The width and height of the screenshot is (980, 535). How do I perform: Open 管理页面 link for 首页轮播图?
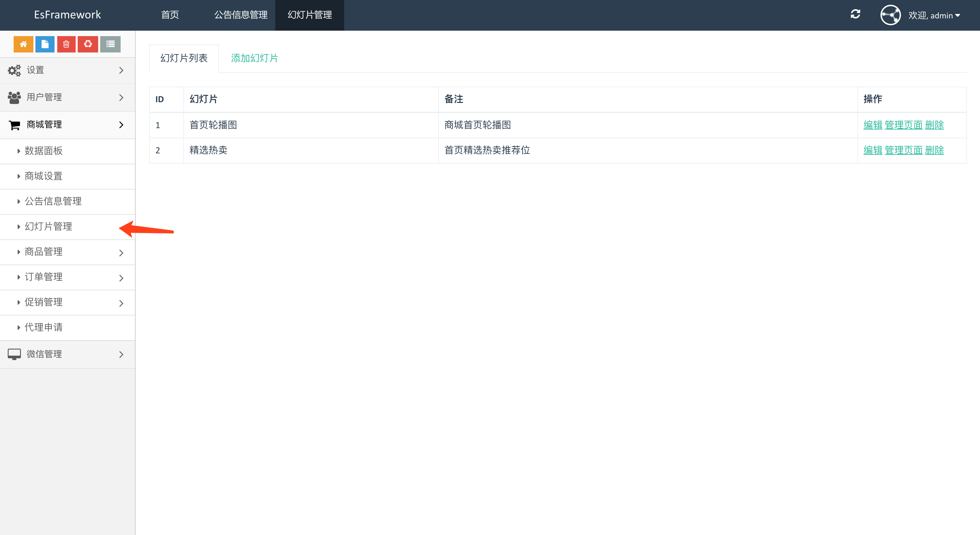tap(904, 125)
